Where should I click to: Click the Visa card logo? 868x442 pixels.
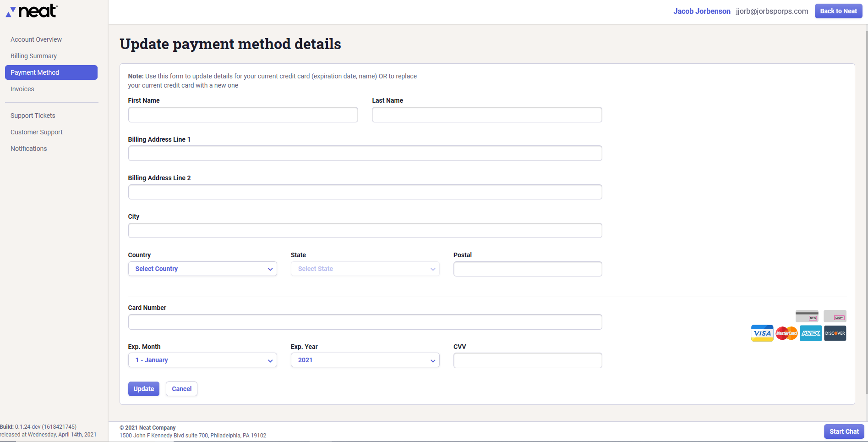click(x=762, y=333)
